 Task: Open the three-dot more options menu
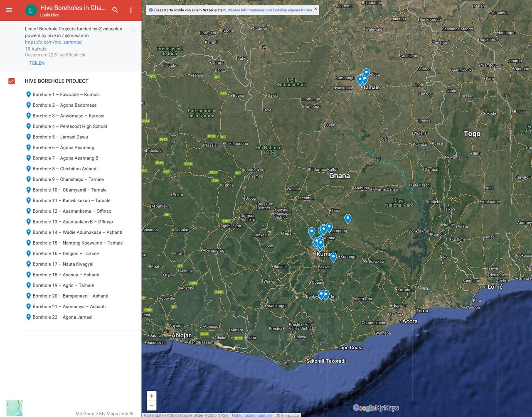point(131,10)
